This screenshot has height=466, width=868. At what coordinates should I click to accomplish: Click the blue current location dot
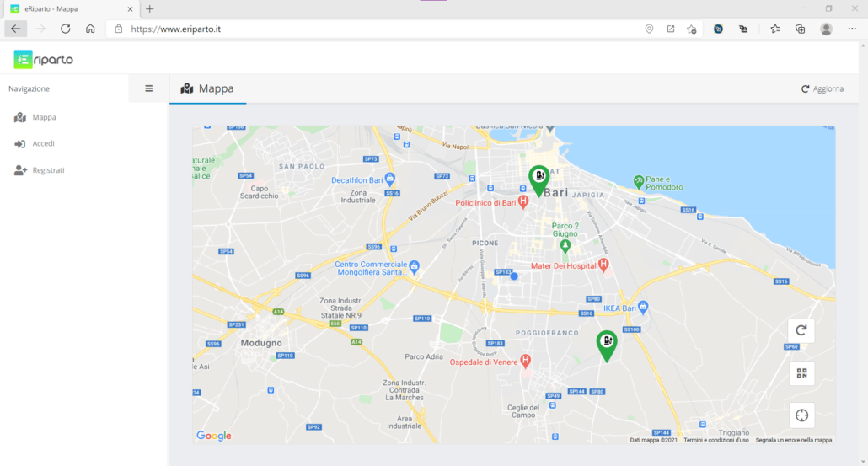514,276
